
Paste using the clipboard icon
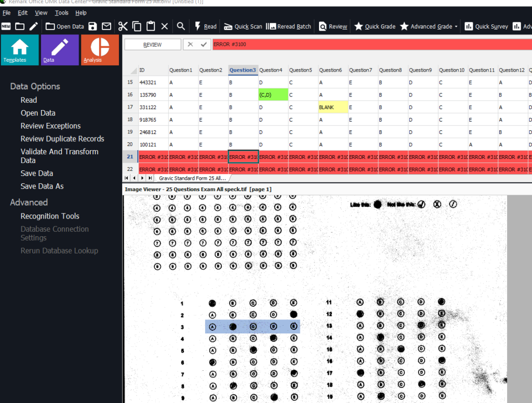coord(151,26)
